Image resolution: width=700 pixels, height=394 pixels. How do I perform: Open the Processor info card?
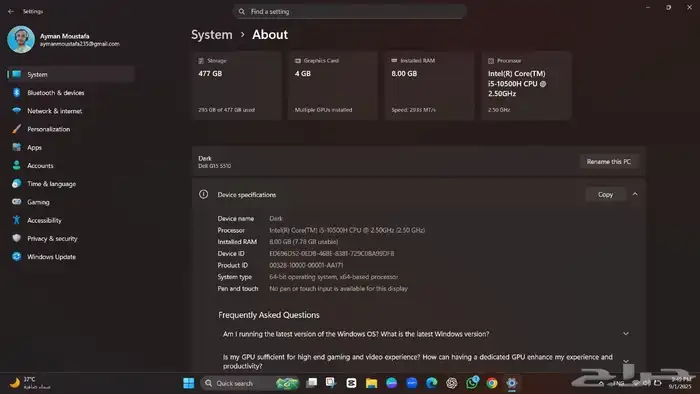526,85
